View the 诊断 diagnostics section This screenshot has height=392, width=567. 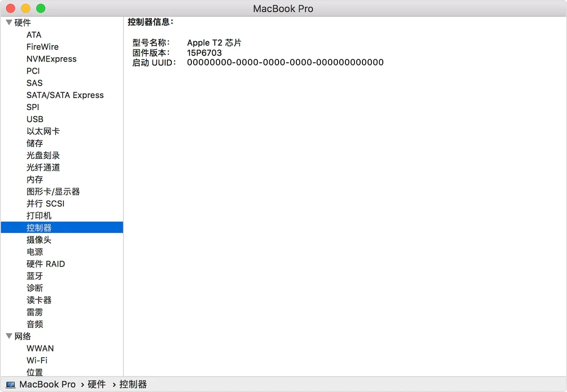[x=35, y=288]
